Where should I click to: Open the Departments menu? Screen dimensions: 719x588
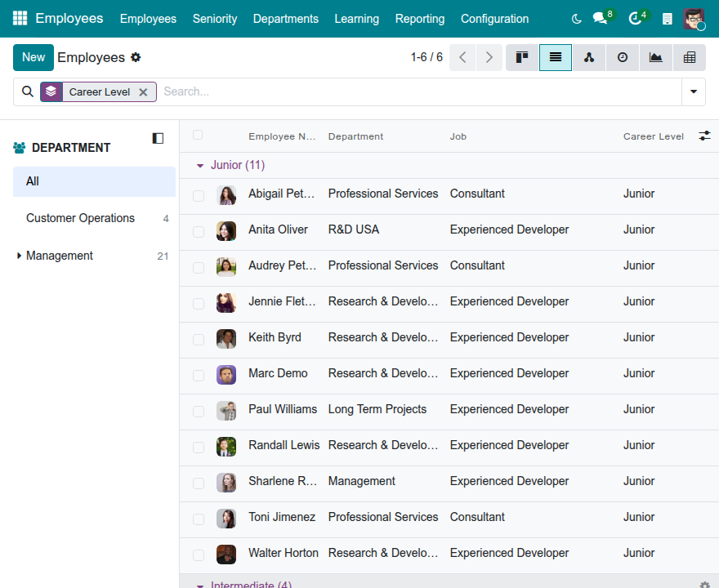(x=286, y=19)
